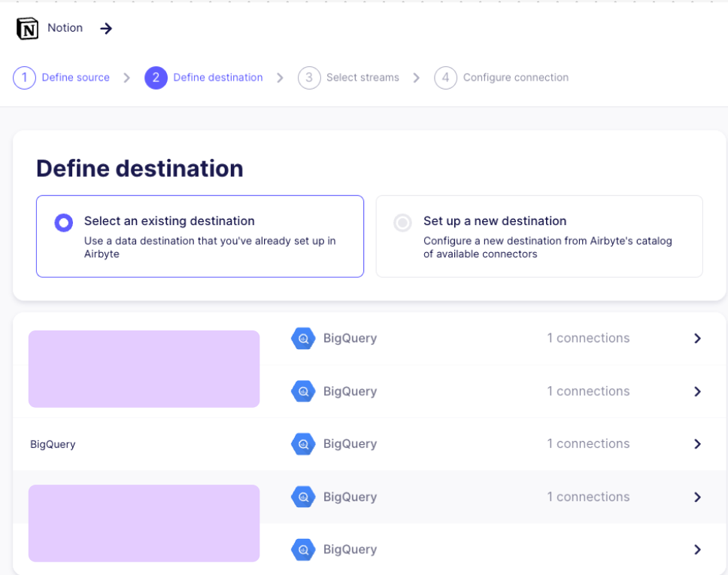Screen dimensions: 728x575
Task: Choose the Select an existing destination radio
Action: [64, 223]
